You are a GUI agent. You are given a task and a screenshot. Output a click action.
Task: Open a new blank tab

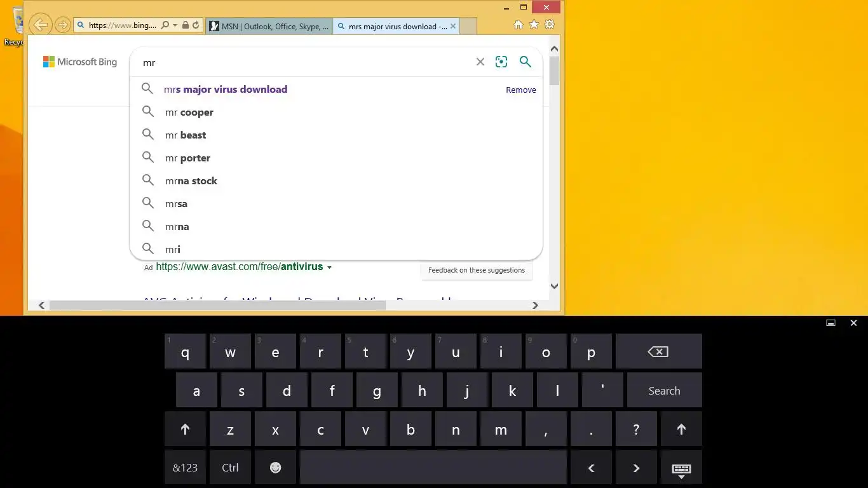point(468,26)
